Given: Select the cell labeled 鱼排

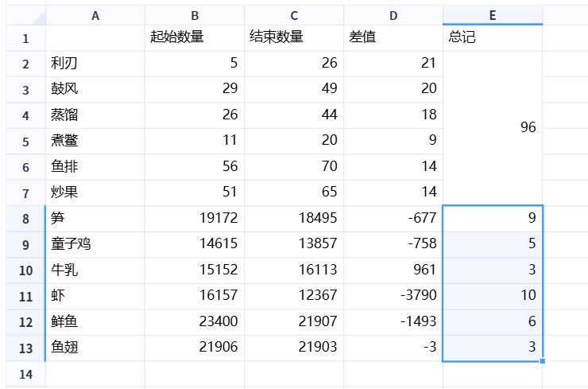Looking at the screenshot, I should click(95, 167).
